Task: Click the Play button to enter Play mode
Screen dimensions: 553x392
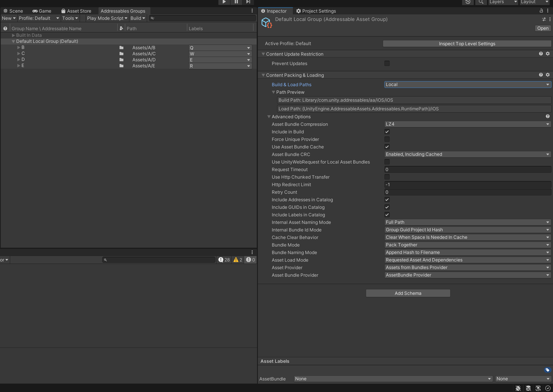Action: [x=224, y=2]
